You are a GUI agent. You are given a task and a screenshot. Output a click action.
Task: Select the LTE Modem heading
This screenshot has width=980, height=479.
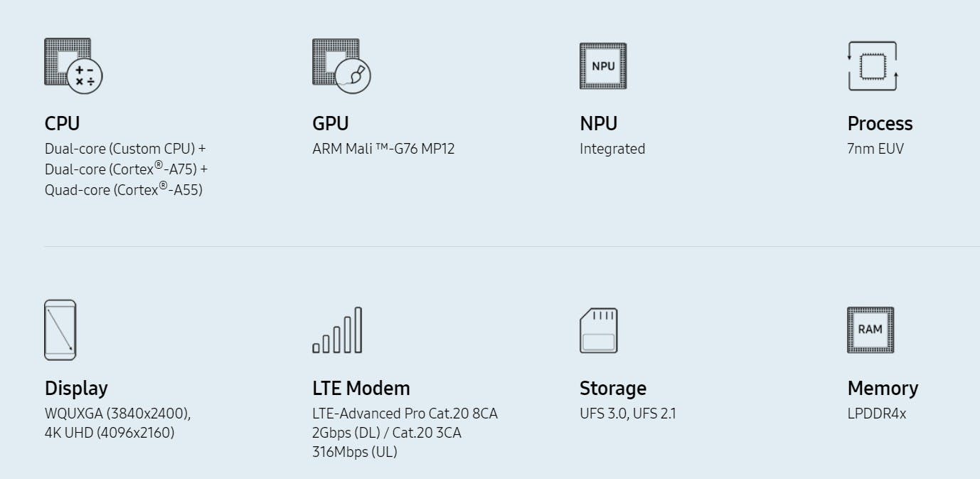coord(361,389)
